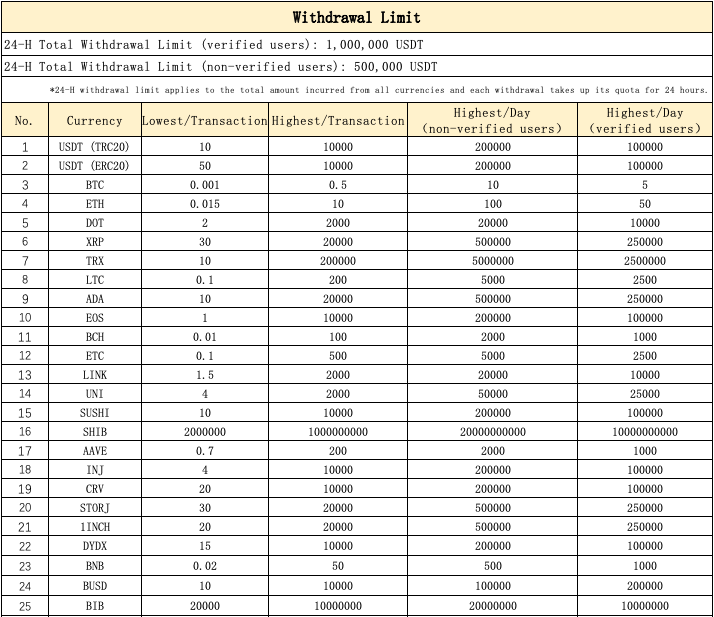This screenshot has height=617, width=714.
Task: Click the BUSD currency cell
Action: pos(94,584)
